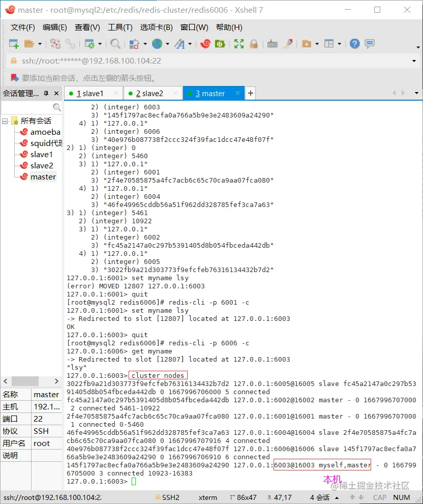Click the New Session toolbar icon
Image resolution: width=423 pixels, height=504 pixels.
14,43
